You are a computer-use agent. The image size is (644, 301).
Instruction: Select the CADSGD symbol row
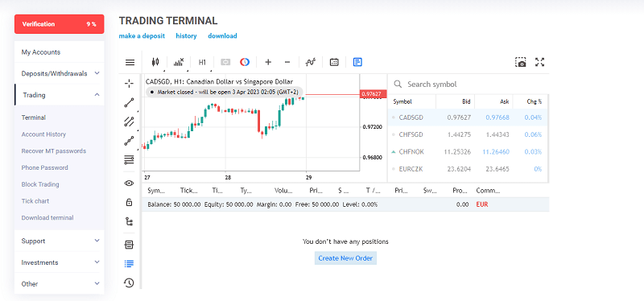coord(469,118)
